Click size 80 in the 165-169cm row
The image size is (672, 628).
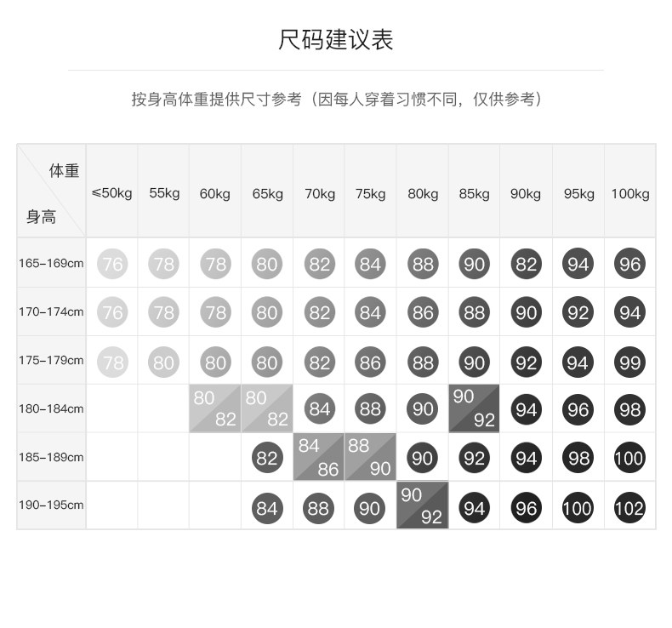(x=267, y=264)
